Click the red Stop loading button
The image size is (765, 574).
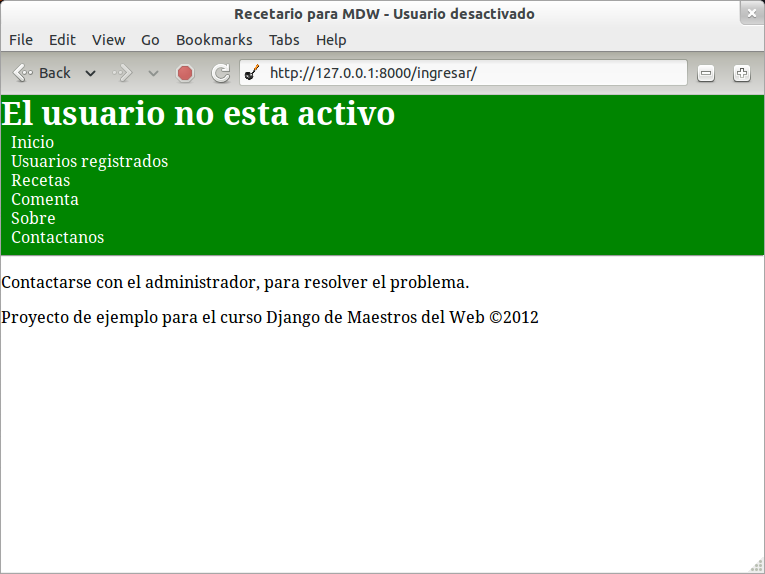tap(185, 73)
